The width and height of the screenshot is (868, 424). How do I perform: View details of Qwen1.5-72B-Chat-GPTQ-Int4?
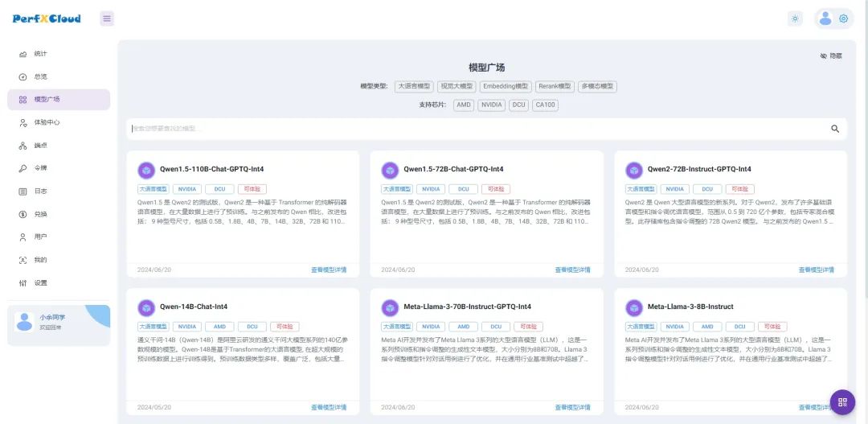(573, 270)
